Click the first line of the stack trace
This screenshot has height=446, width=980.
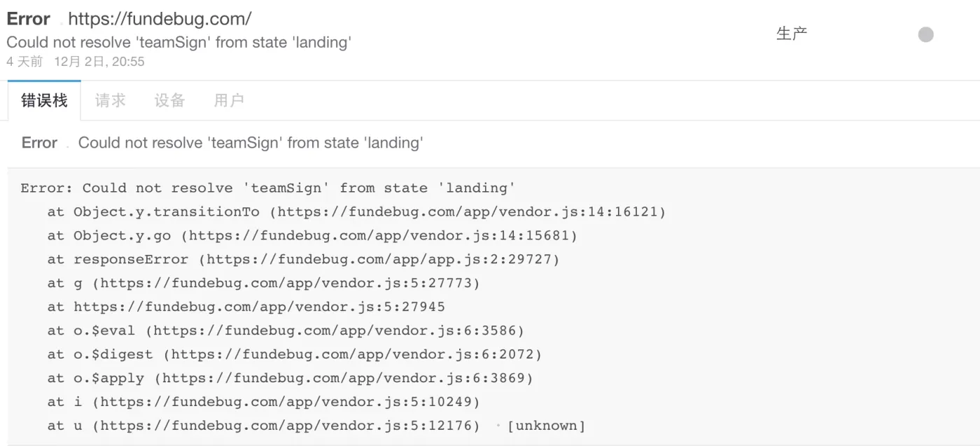point(268,188)
